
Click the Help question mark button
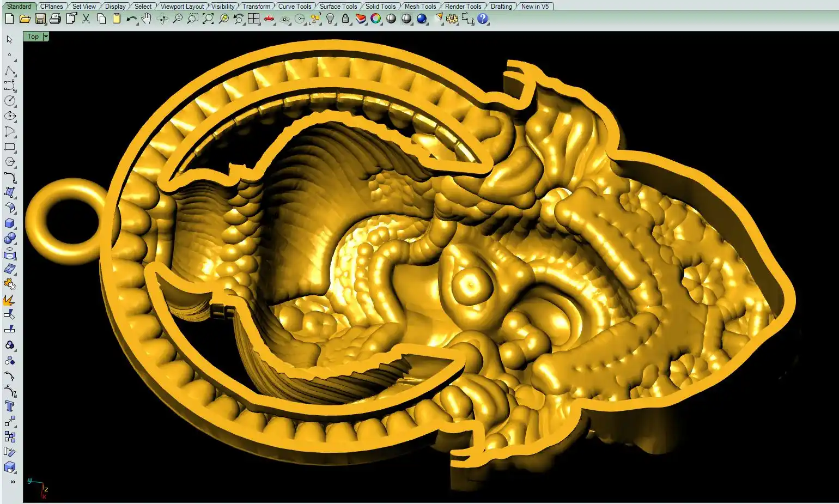(x=483, y=19)
